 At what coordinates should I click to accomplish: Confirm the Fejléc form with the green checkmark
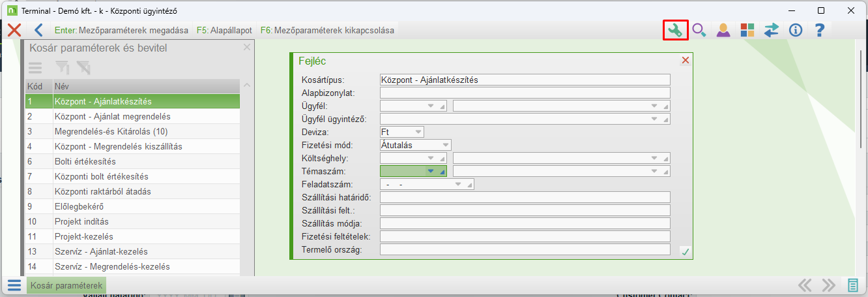[685, 251]
